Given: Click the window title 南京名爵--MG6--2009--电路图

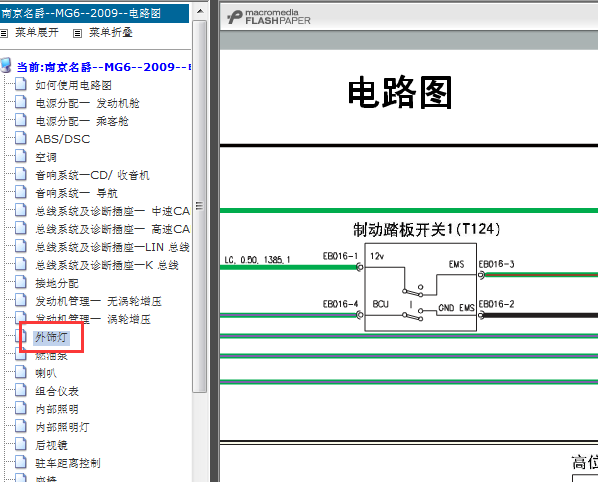Looking at the screenshot, I should click(81, 13).
